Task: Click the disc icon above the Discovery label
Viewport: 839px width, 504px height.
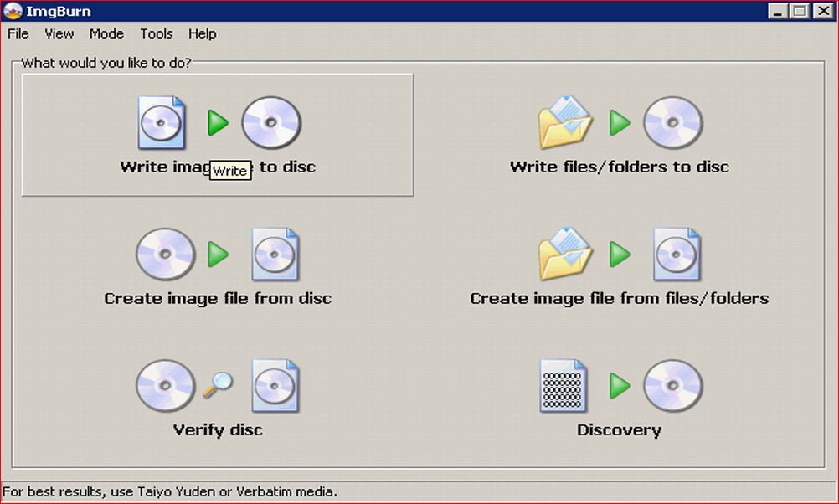Action: (x=672, y=386)
